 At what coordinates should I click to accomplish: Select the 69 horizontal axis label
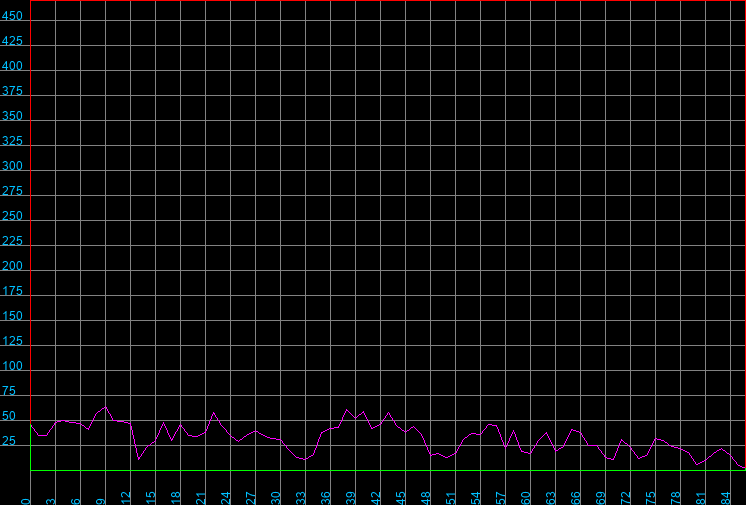pos(600,498)
